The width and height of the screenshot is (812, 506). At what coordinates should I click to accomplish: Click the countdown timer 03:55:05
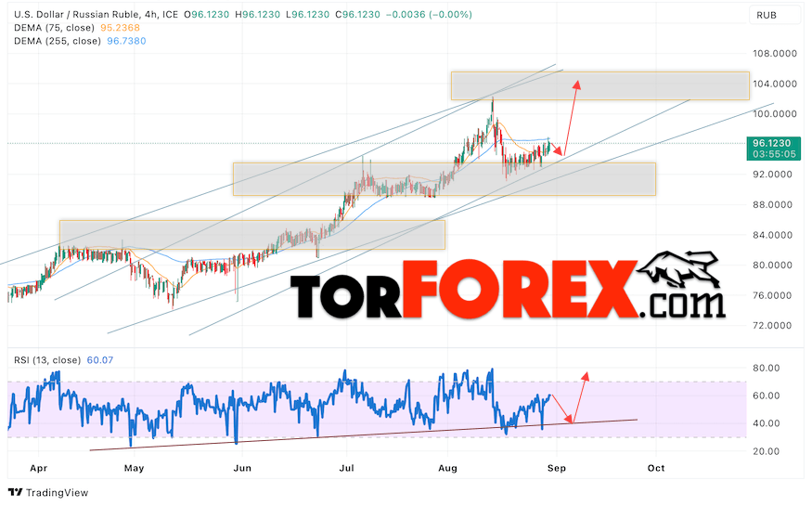(x=774, y=154)
